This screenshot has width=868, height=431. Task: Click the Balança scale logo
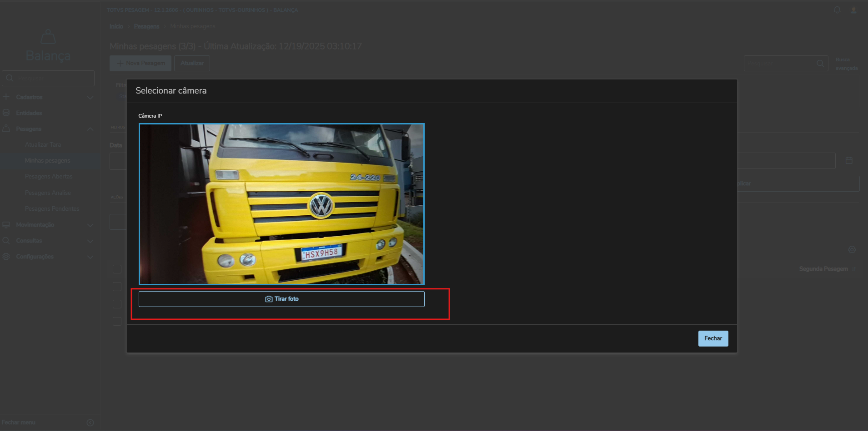pyautogui.click(x=48, y=37)
